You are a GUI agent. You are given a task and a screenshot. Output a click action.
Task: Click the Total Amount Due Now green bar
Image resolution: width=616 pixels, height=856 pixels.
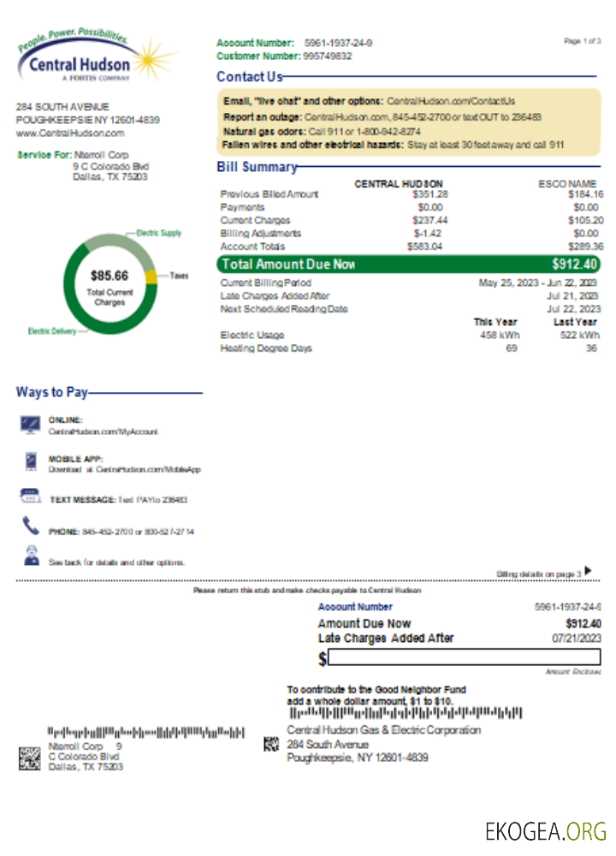tap(409, 265)
